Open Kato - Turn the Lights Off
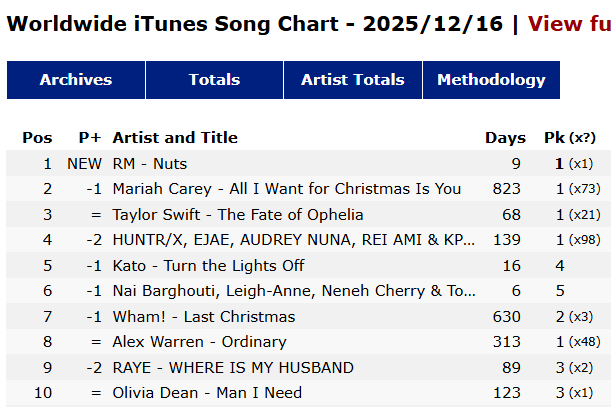The height and width of the screenshot is (407, 611). click(x=208, y=265)
